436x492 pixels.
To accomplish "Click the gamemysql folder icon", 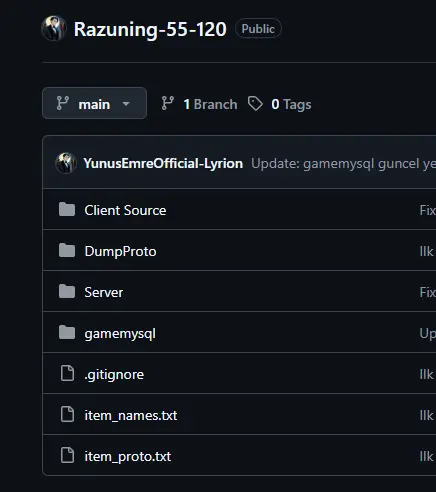I will point(67,333).
